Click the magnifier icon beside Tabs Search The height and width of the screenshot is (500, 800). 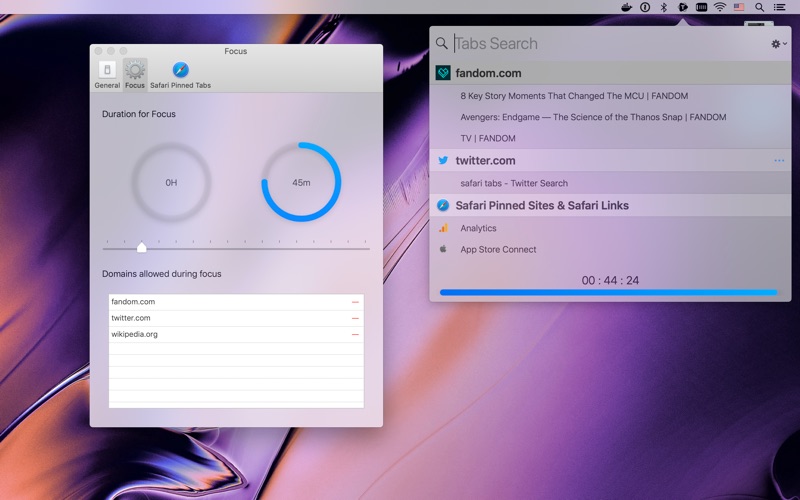coord(442,43)
